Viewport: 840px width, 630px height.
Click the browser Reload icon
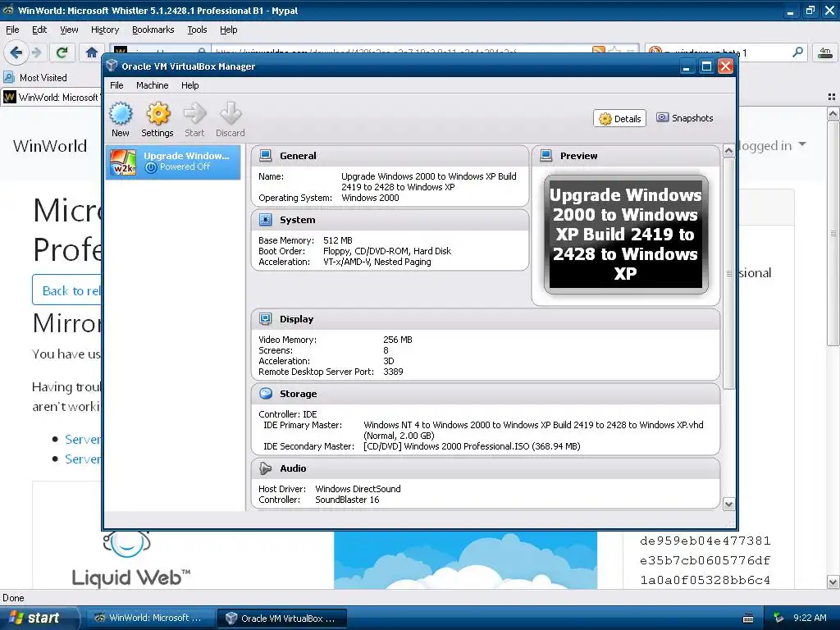coord(62,52)
